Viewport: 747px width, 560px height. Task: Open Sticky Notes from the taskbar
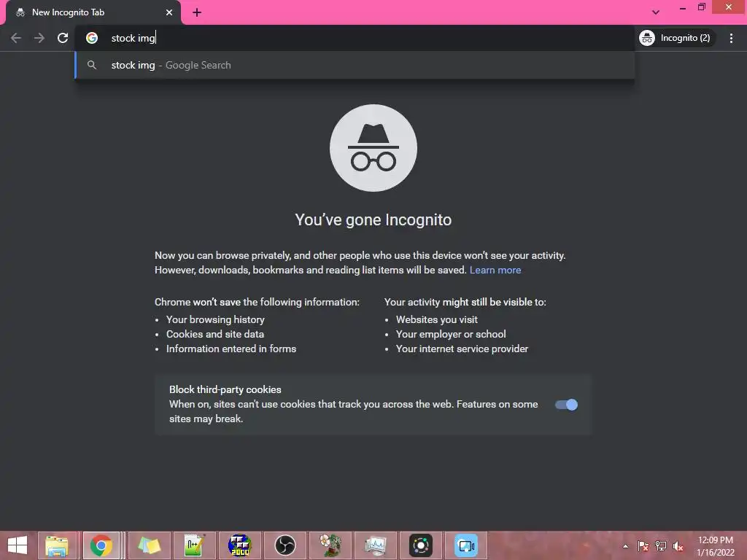pos(149,545)
